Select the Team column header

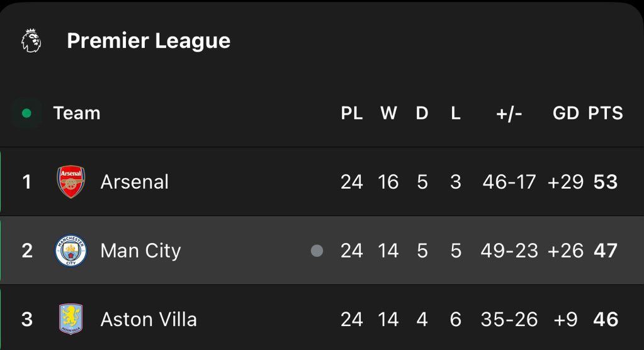77,113
